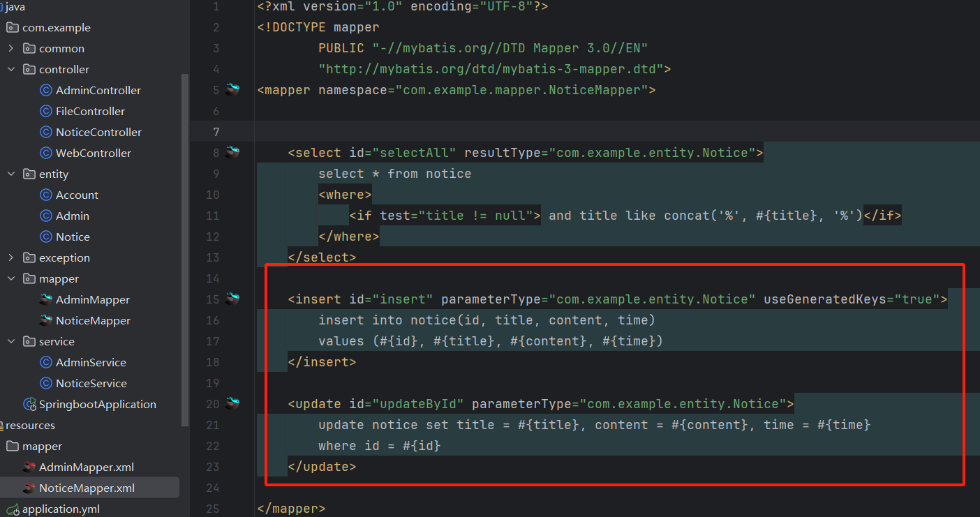Click the class icon next to WebController
The width and height of the screenshot is (980, 517).
(x=46, y=153)
